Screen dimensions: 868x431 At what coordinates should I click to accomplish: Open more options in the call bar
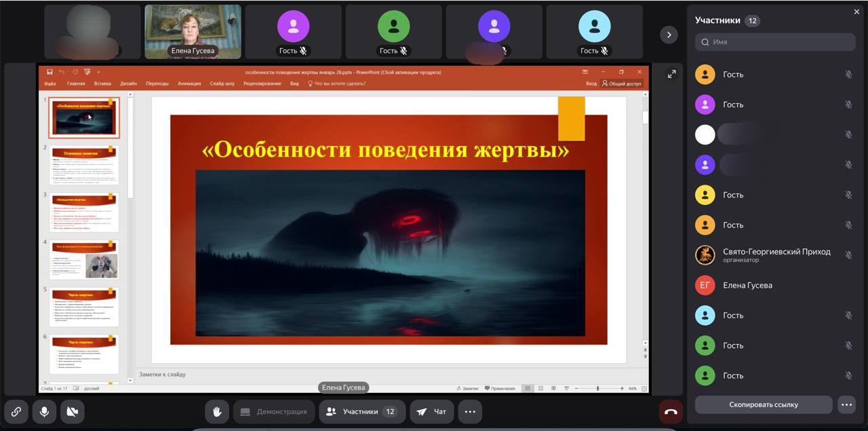coord(470,411)
